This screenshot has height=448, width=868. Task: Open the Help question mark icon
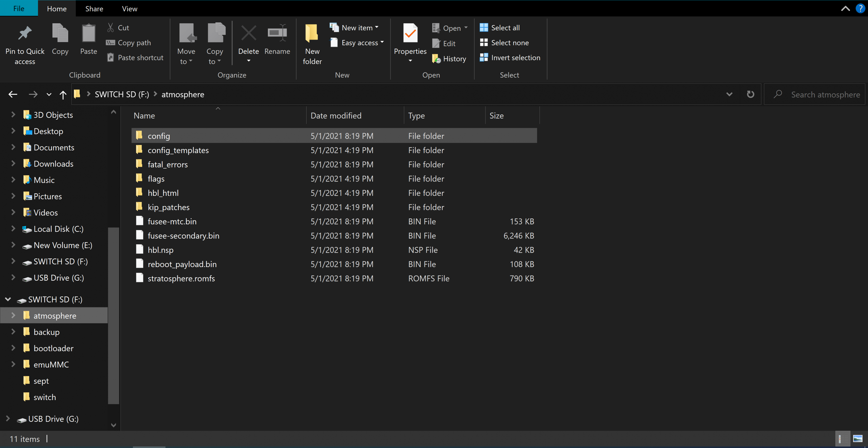click(x=860, y=8)
